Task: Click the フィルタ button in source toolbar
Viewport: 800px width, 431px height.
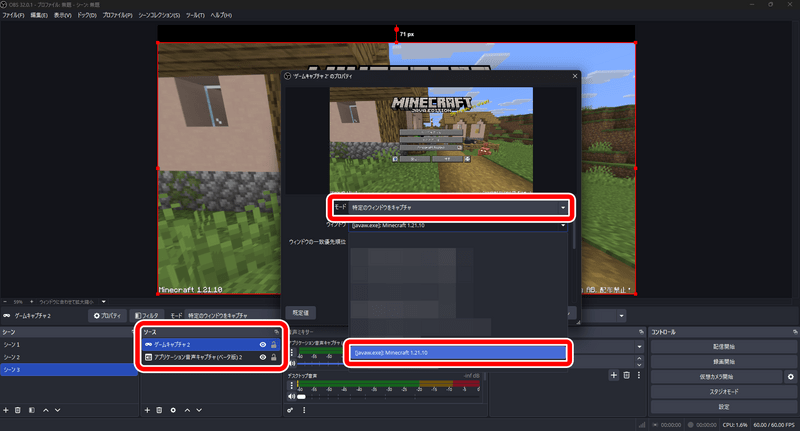Action: (x=146, y=316)
